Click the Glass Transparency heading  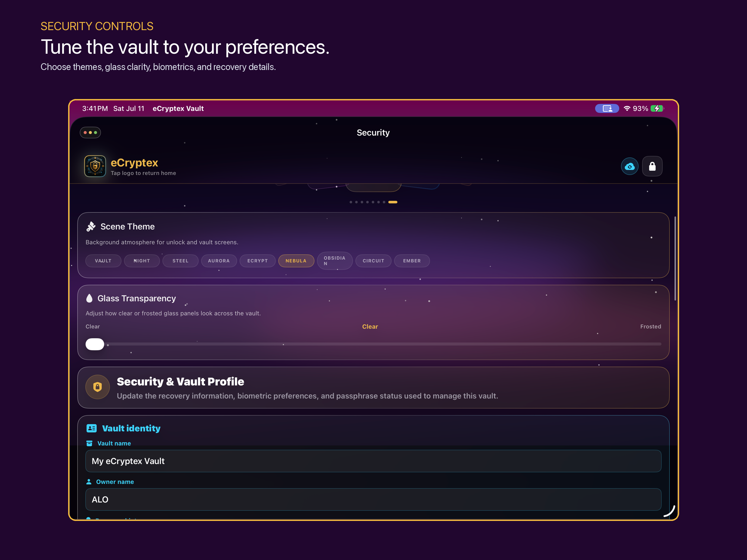tap(137, 298)
